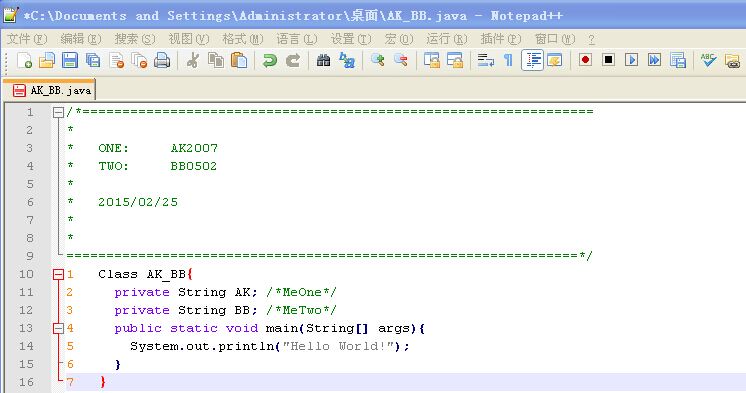Run the ABC spell check icon
Viewport: 746px width, 393px height.
708,60
